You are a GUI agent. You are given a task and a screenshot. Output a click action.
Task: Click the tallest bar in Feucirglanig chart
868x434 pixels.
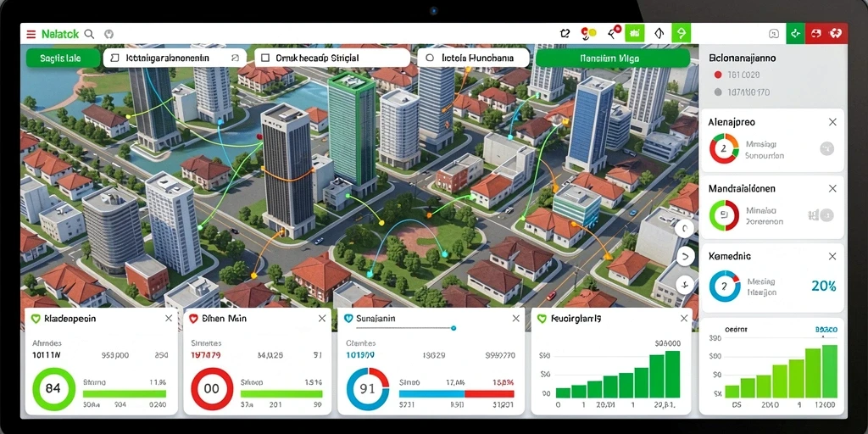[x=672, y=374]
